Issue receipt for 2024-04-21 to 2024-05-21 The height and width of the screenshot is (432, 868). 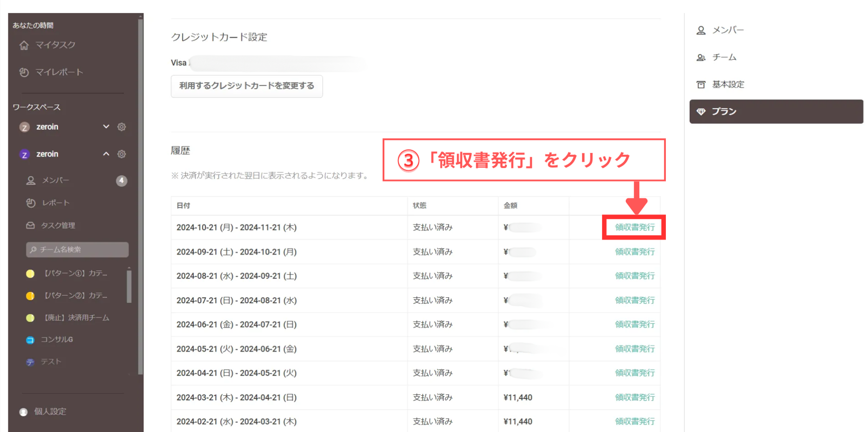click(x=635, y=373)
